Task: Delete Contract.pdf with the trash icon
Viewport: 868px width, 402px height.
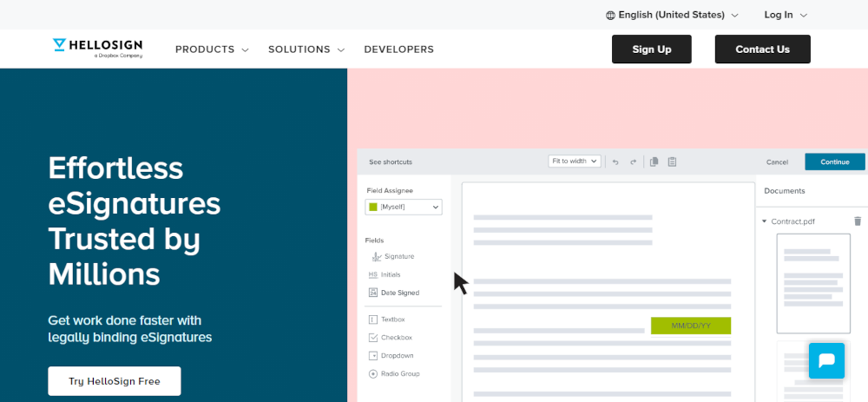Action: click(858, 221)
